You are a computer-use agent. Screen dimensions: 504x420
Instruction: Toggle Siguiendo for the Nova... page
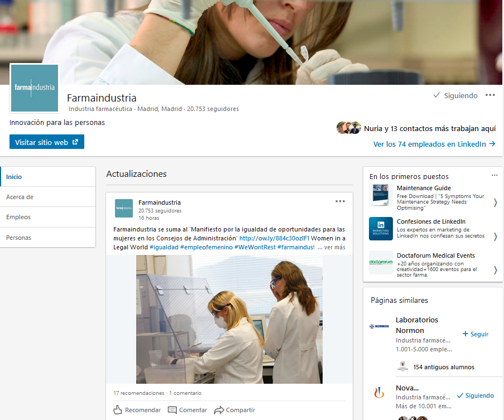pyautogui.click(x=476, y=395)
